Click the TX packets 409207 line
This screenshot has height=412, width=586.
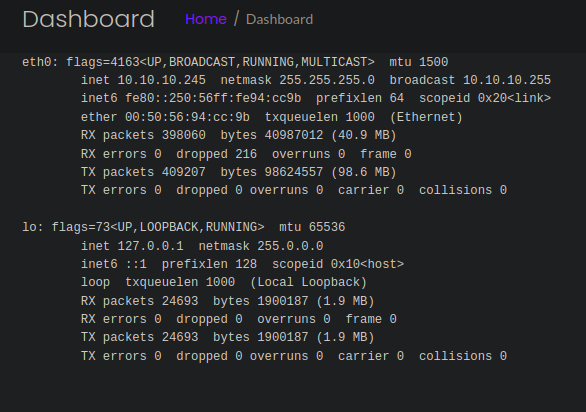(238, 172)
